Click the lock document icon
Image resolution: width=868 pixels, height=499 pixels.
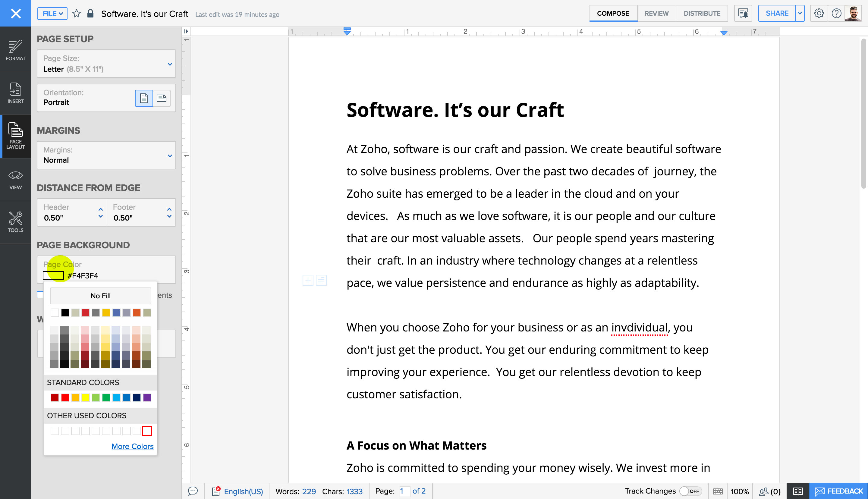coord(90,14)
